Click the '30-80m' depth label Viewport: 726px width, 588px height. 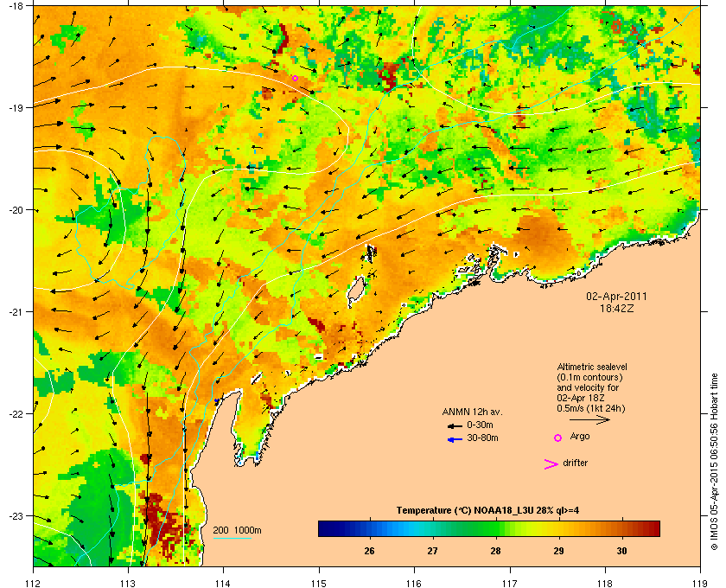click(x=482, y=438)
